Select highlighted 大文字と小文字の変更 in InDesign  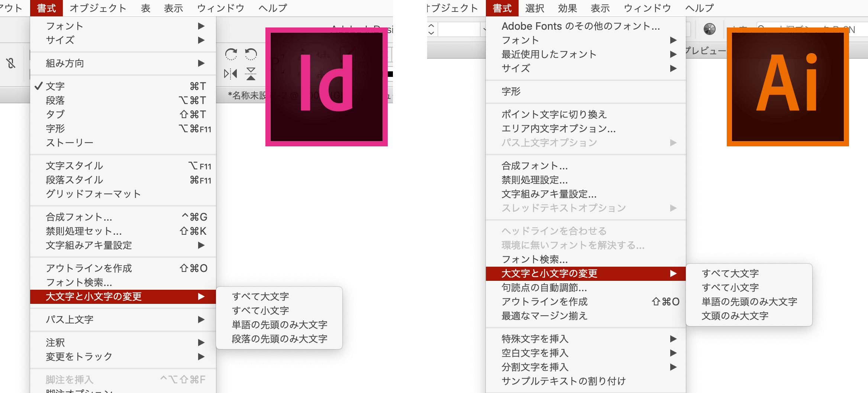(123, 296)
